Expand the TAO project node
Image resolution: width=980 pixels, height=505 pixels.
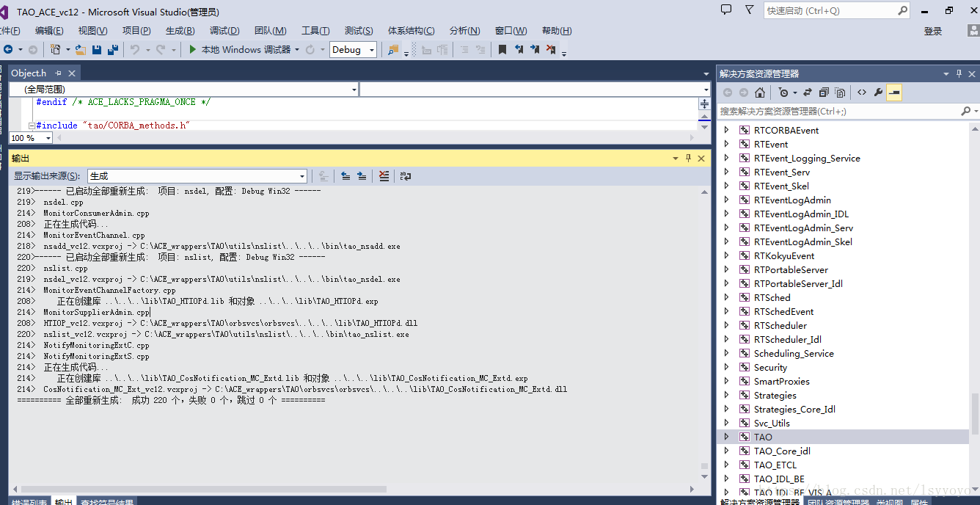point(727,437)
